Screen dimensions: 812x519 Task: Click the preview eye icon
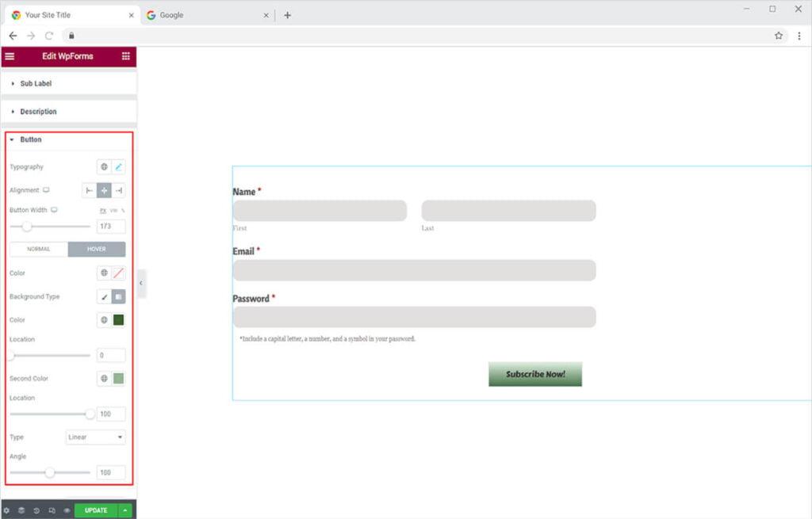click(67, 510)
